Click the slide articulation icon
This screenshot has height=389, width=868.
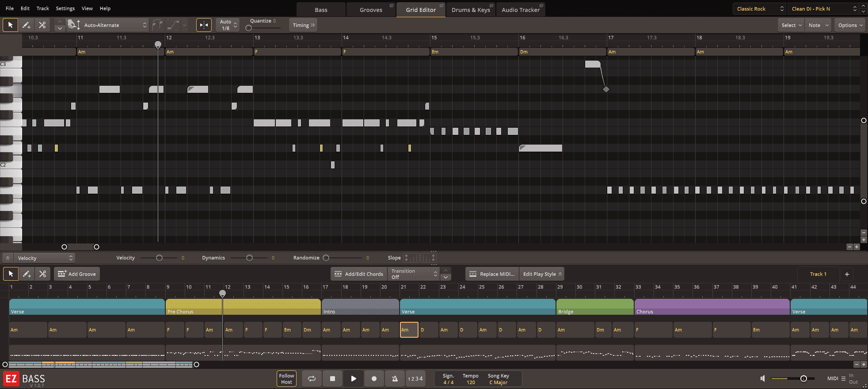click(174, 25)
